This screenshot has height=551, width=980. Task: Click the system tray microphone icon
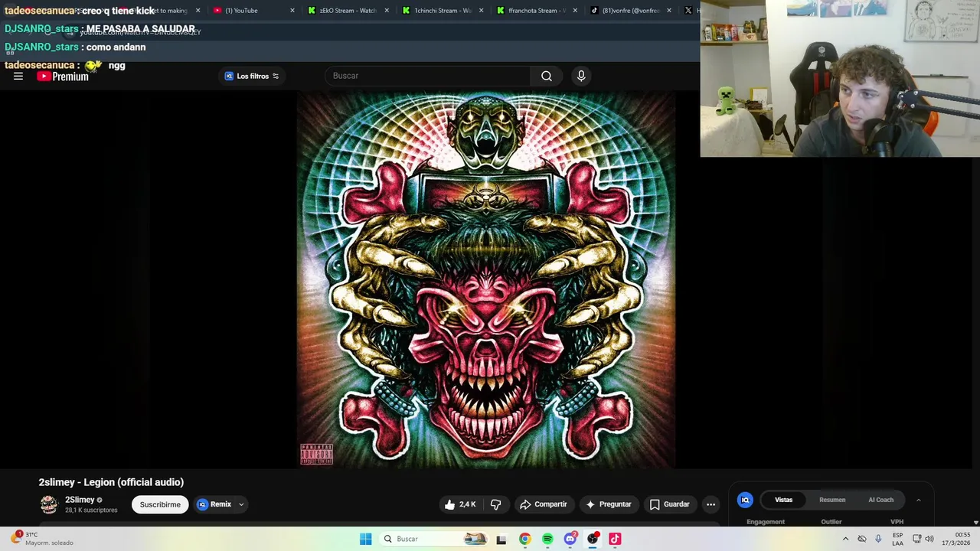coord(878,539)
